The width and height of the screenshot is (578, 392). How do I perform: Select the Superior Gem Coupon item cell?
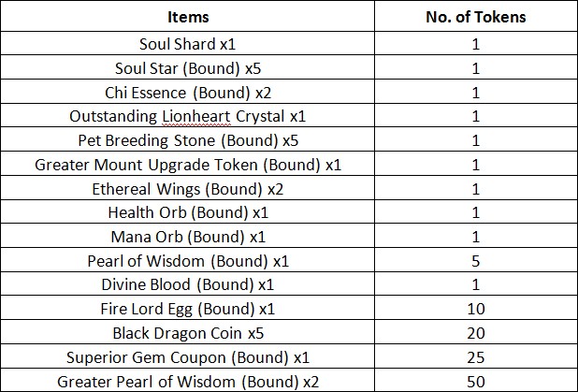tap(188, 357)
